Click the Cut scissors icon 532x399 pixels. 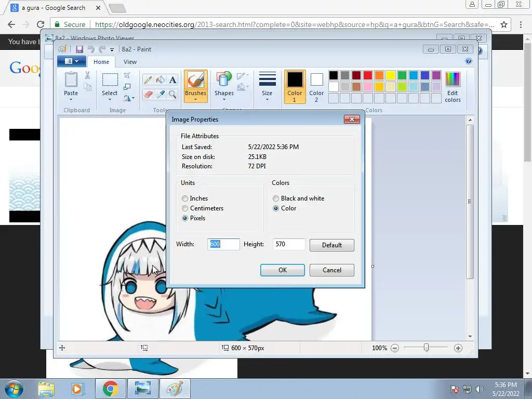[87, 75]
